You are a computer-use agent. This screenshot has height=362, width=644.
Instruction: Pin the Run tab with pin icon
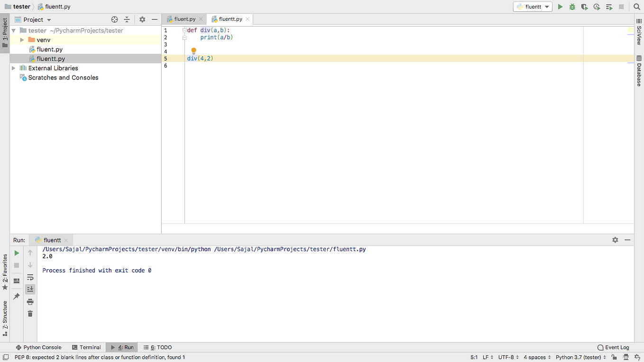(16, 295)
